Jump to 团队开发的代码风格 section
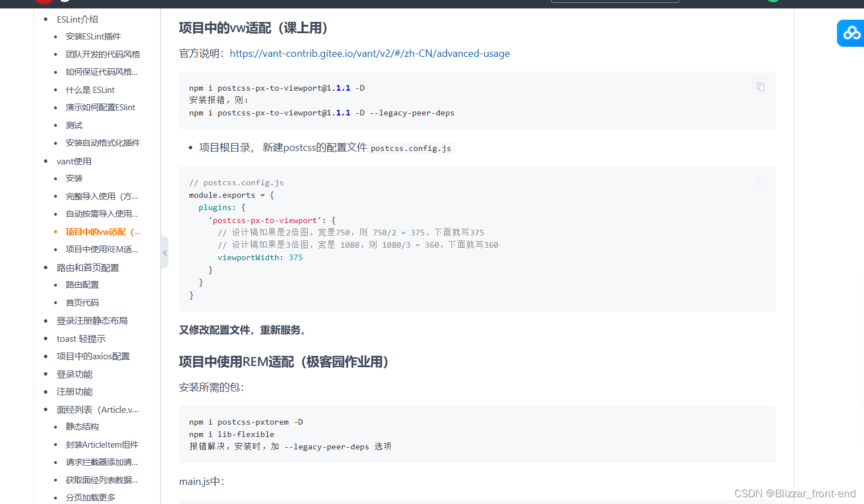Image resolution: width=864 pixels, height=504 pixels. [x=103, y=54]
